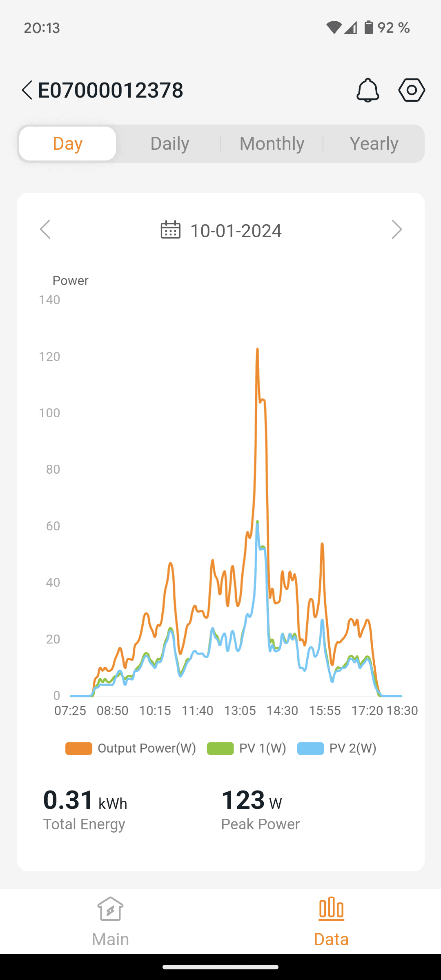Open the Data bar chart tab

click(x=331, y=922)
